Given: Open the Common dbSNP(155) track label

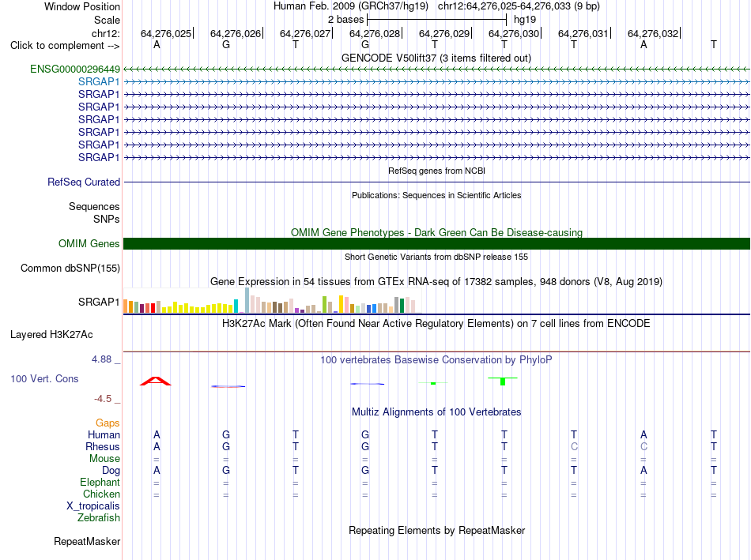Looking at the screenshot, I should point(70,268).
